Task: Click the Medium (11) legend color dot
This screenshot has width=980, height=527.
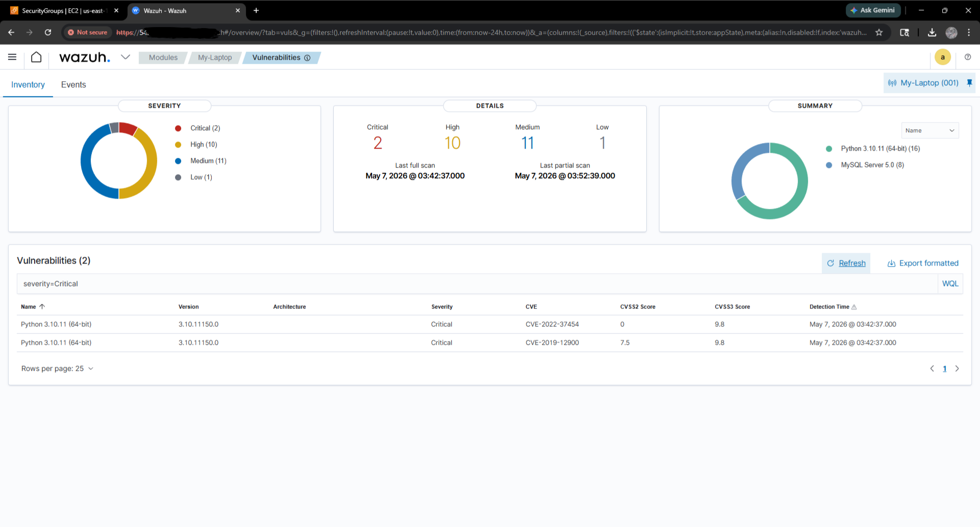Action: tap(178, 161)
